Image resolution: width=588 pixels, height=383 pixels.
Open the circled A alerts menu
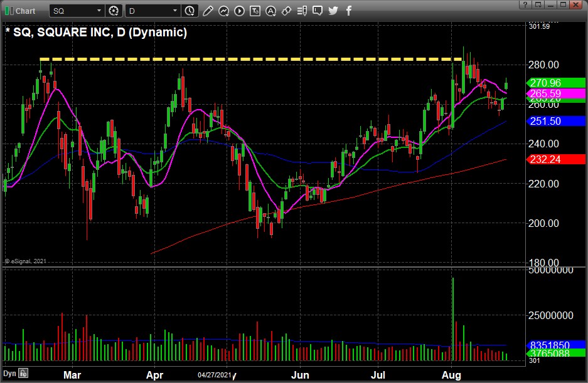coord(270,11)
